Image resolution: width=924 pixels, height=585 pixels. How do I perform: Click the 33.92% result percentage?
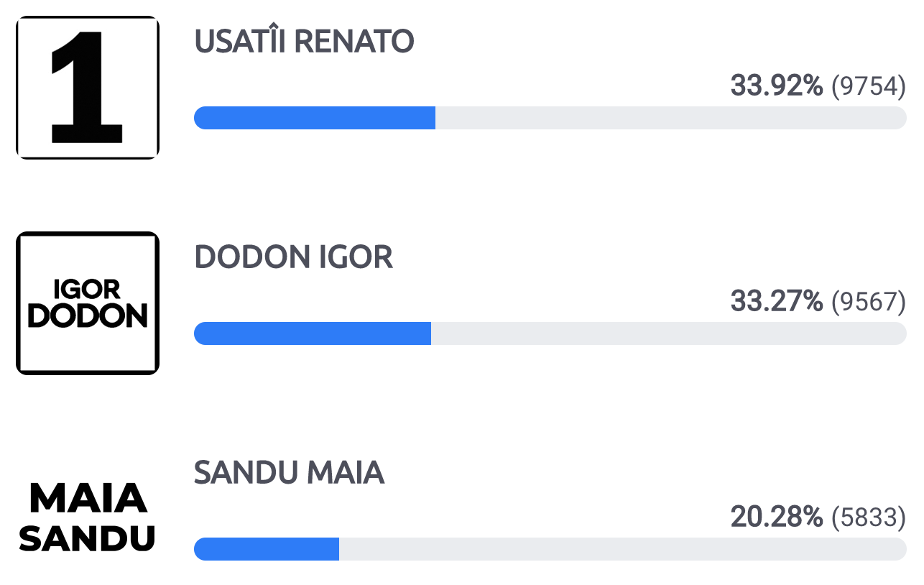(x=777, y=86)
